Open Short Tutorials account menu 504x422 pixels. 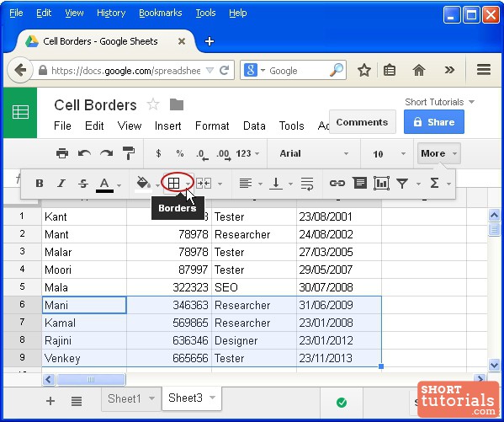click(x=440, y=102)
